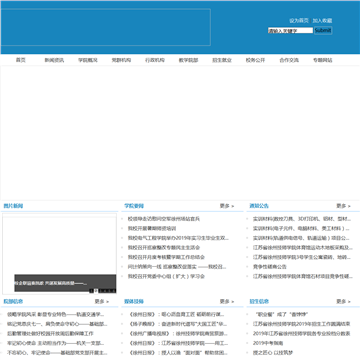Image resolution: width=360 pixels, height=360 pixels.
Task: Click the picture news caption bar
Action: (x=65, y=283)
